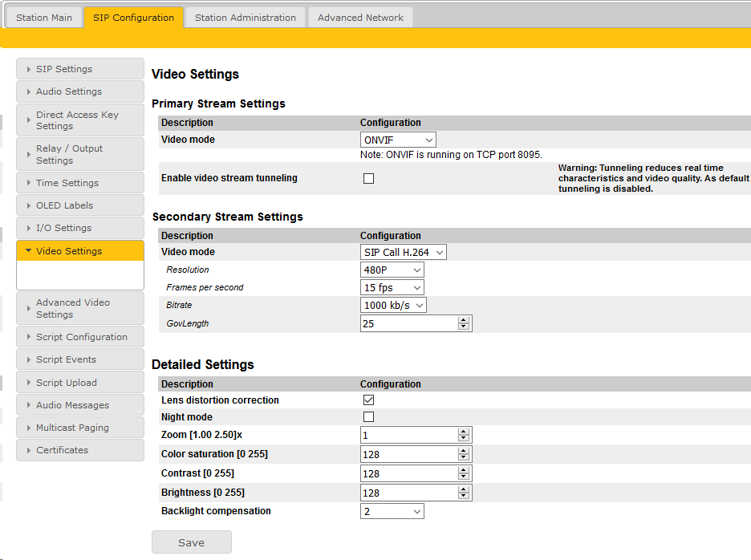The image size is (751, 560).
Task: Open the Backlight compensation dropdown
Action: (x=392, y=511)
